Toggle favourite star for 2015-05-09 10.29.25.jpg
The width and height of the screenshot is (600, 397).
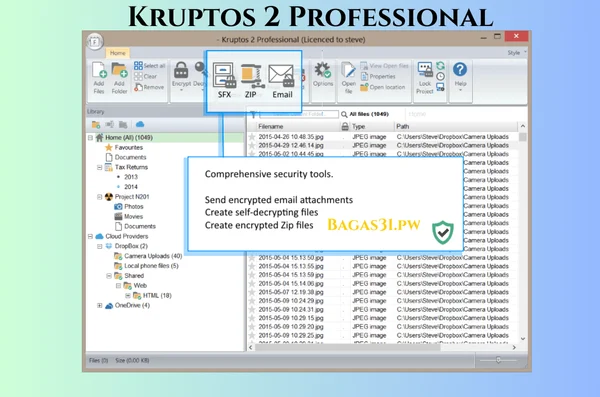point(252,335)
